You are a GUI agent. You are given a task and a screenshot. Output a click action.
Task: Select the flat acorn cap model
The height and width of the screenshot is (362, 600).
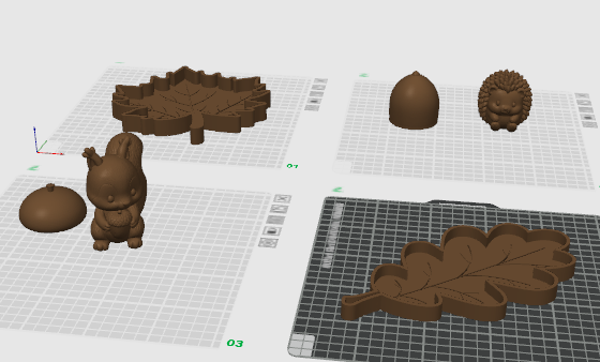click(53, 209)
